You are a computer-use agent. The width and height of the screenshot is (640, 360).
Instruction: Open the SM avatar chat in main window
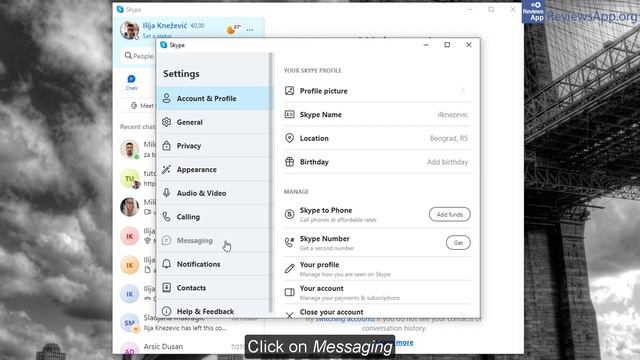[x=130, y=323]
